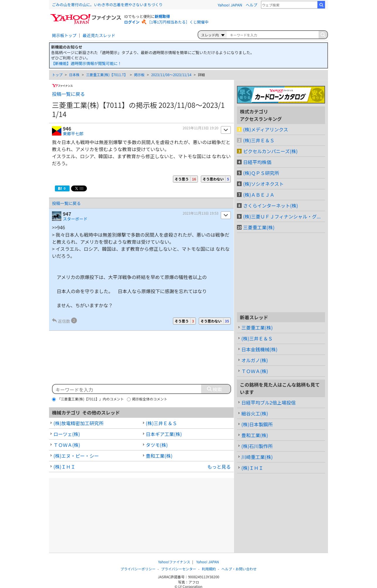
Task: Open 細谷火工(株) link
Action: point(255,414)
